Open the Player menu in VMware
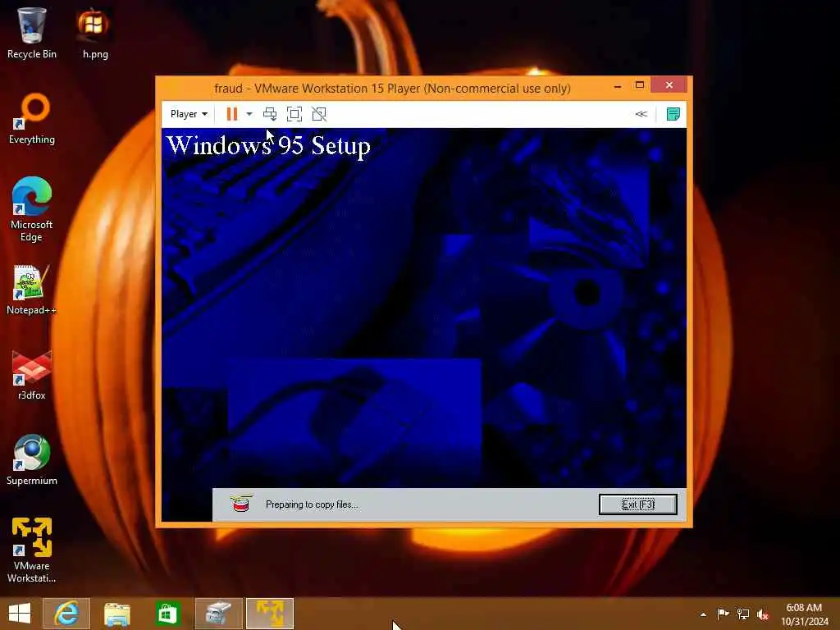 189,114
